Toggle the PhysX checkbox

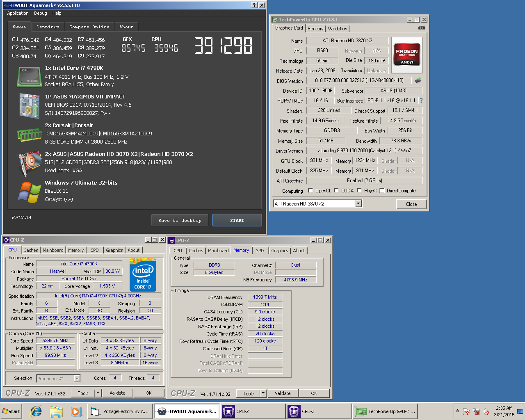tap(359, 190)
